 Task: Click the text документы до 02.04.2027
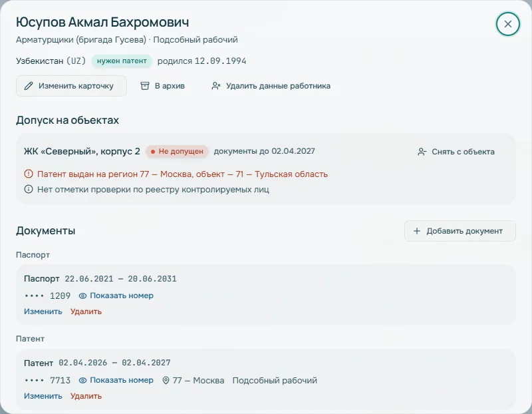point(264,151)
